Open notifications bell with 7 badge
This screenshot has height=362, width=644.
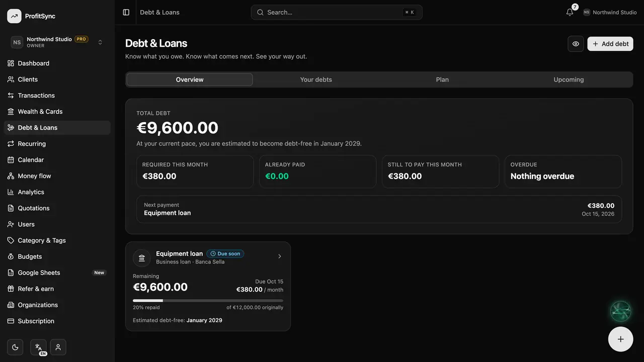click(x=570, y=12)
